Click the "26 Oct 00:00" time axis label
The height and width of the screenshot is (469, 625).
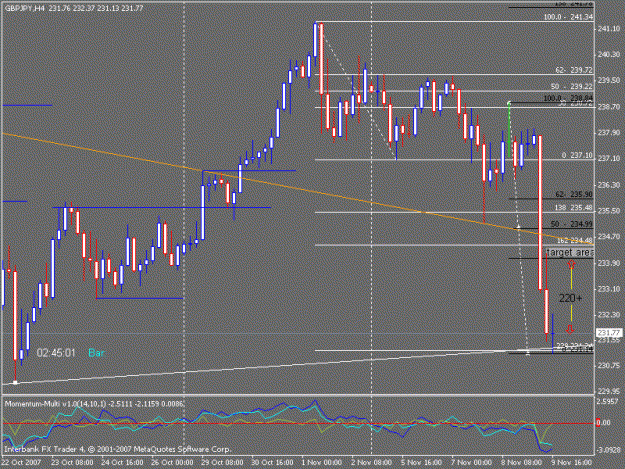click(x=172, y=462)
